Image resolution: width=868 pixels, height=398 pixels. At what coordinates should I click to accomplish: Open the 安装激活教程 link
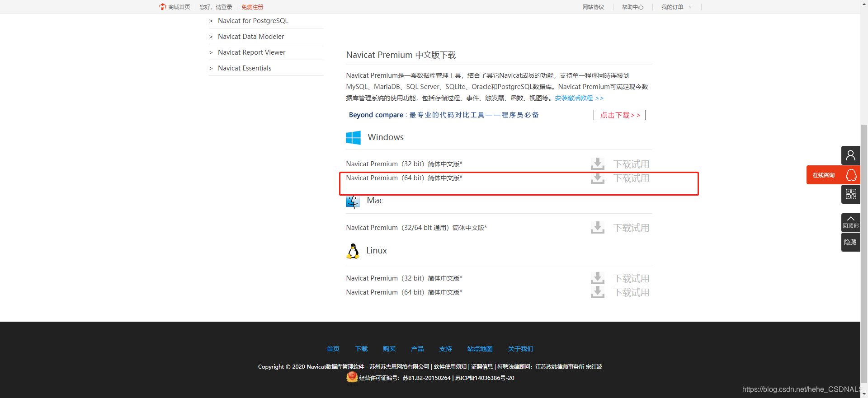pos(579,98)
